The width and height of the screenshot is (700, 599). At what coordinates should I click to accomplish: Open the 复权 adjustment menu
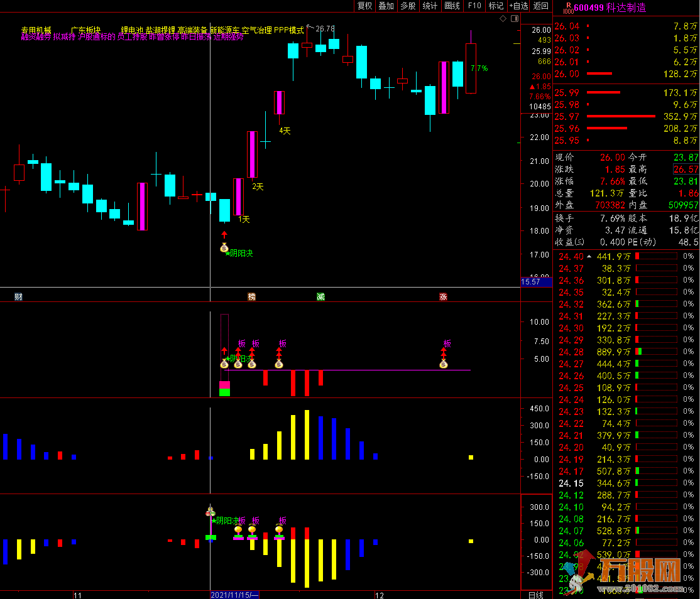click(x=364, y=6)
